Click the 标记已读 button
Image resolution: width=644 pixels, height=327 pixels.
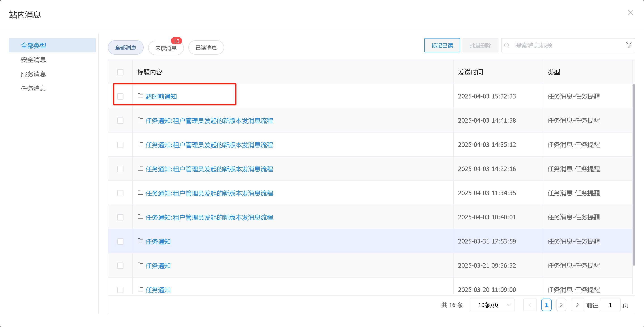point(442,45)
